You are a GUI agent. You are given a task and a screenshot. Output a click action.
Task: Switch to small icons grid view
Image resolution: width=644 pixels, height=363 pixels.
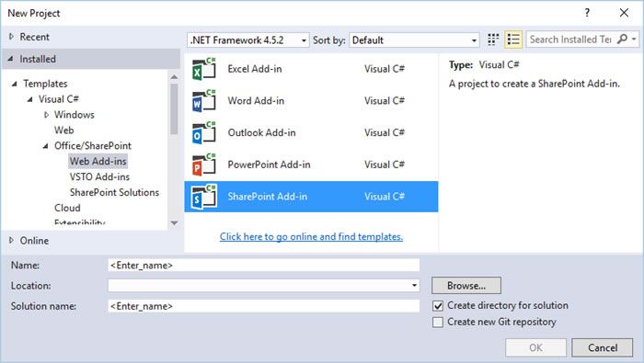tap(493, 40)
